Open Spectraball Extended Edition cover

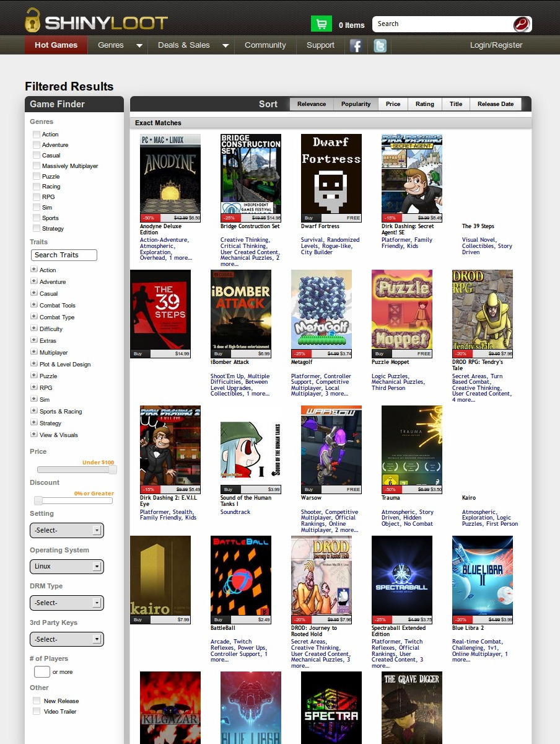402,575
